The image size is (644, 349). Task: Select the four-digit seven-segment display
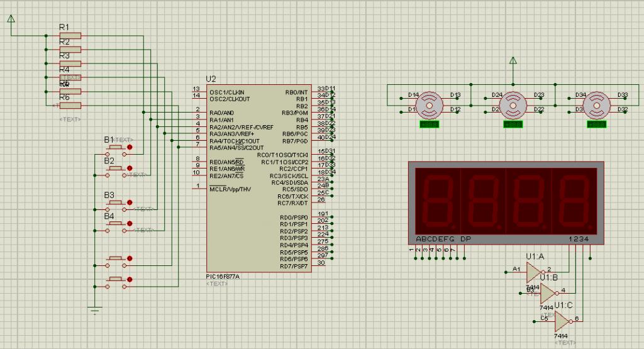click(506, 203)
